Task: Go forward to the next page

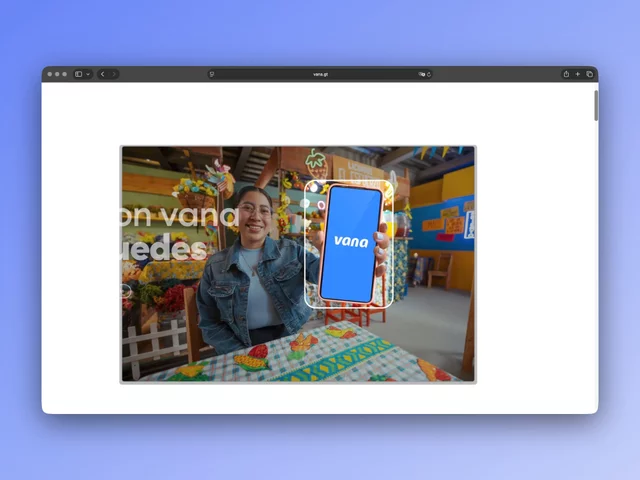Action: click(114, 74)
